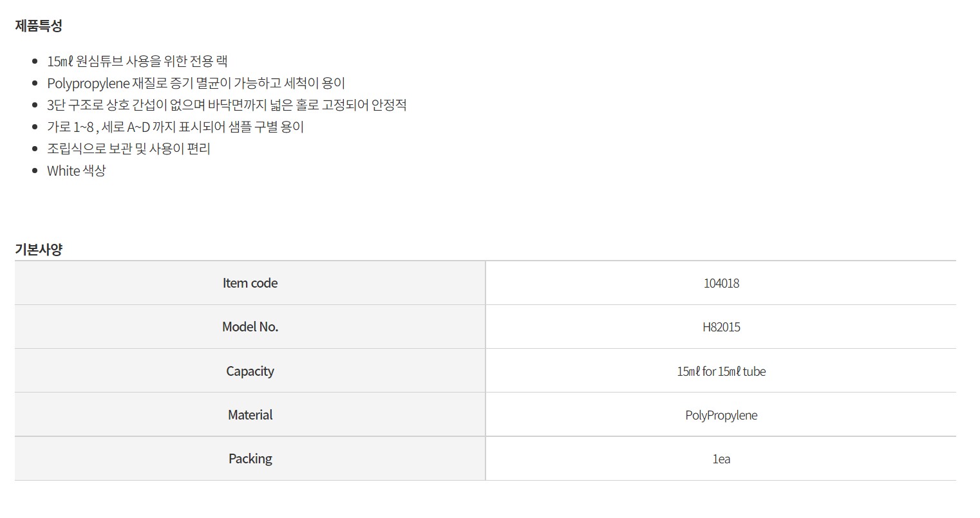Click model number H82015
Image resolution: width=980 pixels, height=518 pixels.
point(721,327)
